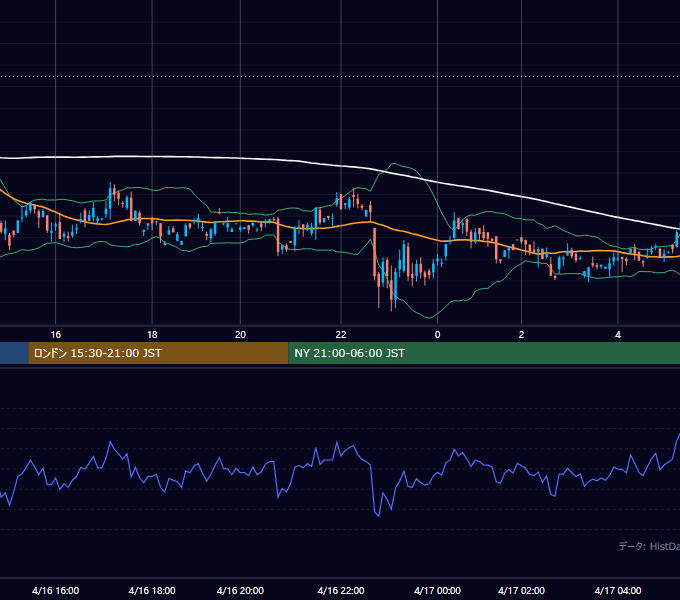This screenshot has height=600, width=680.
Task: Click the London 15:30-21:00 JST session band
Action: pos(158,353)
